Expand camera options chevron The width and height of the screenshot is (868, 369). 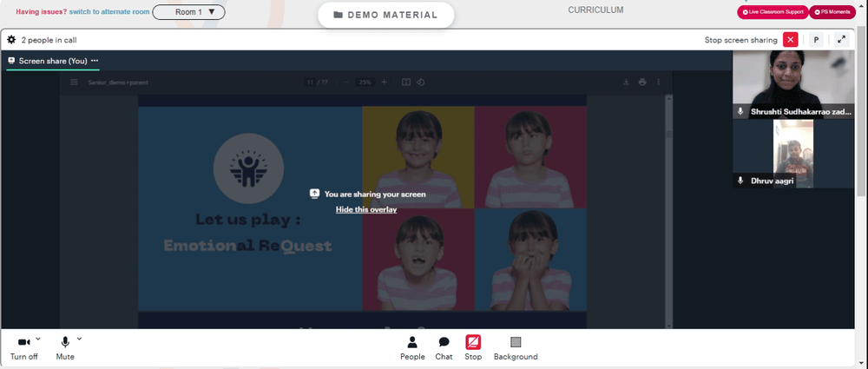point(38,339)
